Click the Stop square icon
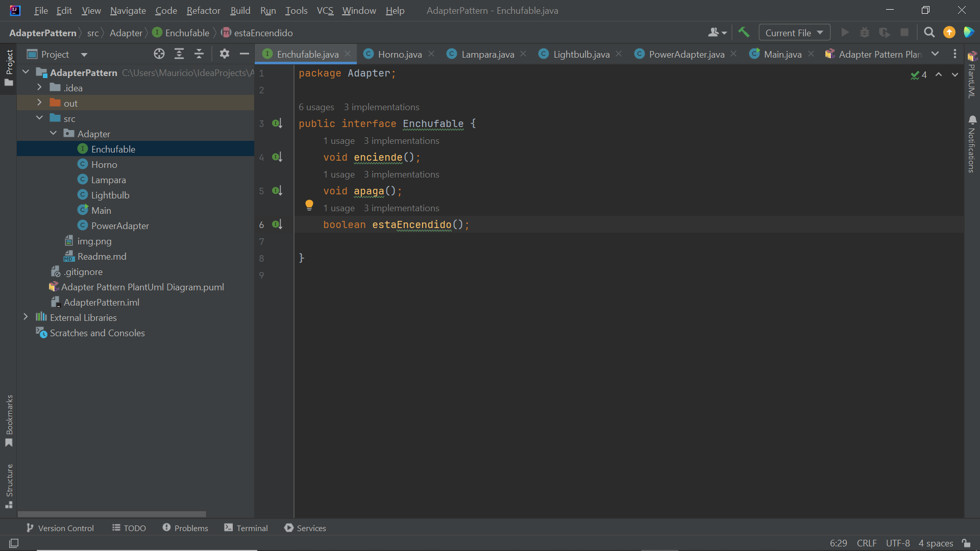The height and width of the screenshot is (551, 980). coord(904,33)
